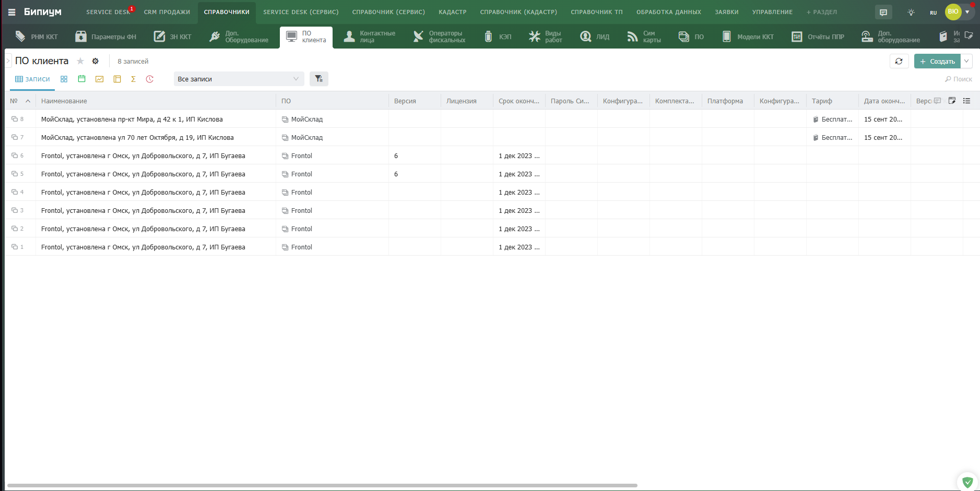Switch to the calendar view
980x491 pixels.
point(81,79)
